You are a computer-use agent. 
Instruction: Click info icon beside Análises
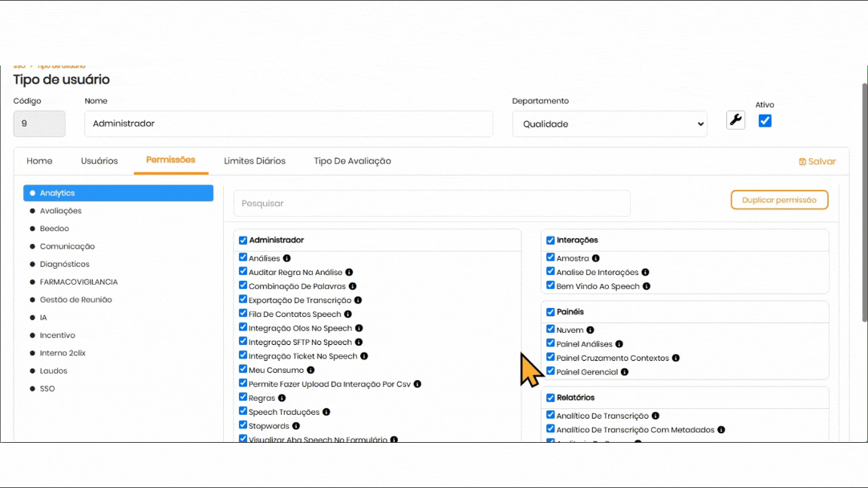pos(287,258)
